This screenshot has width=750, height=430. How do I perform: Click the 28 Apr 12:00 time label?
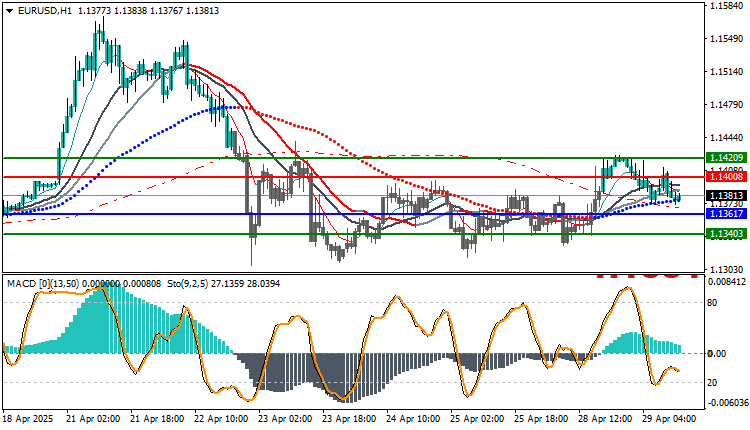(606, 419)
